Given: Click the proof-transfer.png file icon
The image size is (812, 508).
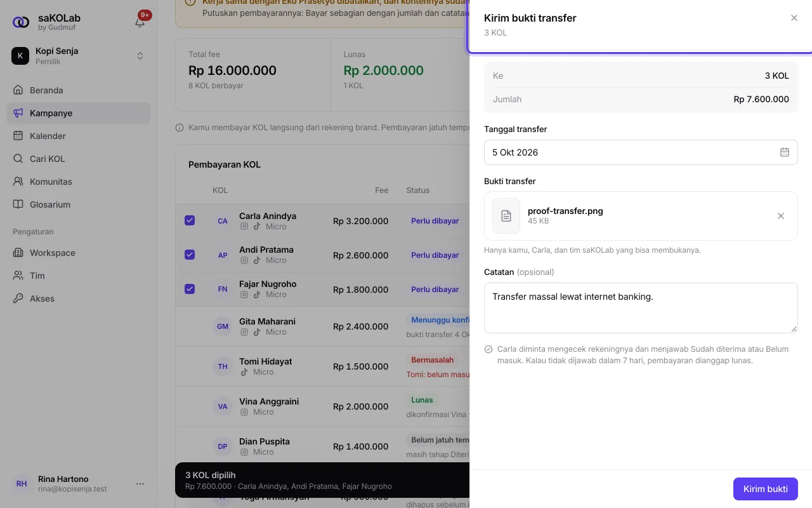Looking at the screenshot, I should pos(506,216).
